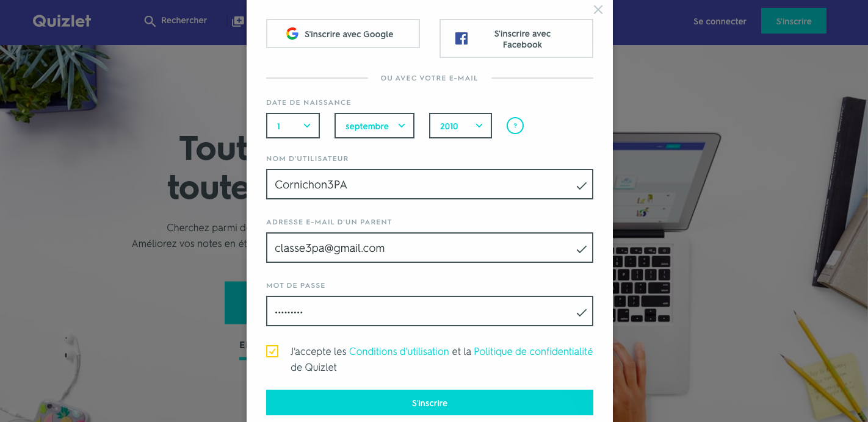Image resolution: width=868 pixels, height=422 pixels.
Task: Click the Quizlet logo
Action: 62,21
